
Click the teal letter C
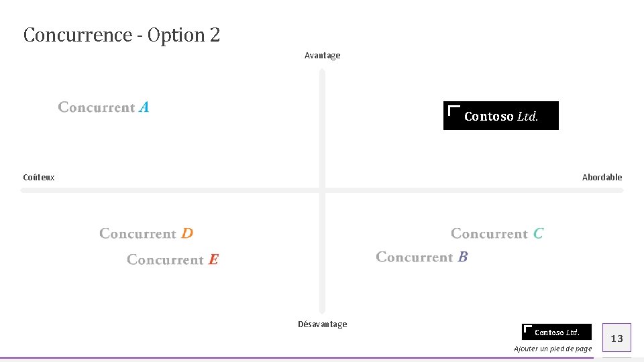click(538, 234)
